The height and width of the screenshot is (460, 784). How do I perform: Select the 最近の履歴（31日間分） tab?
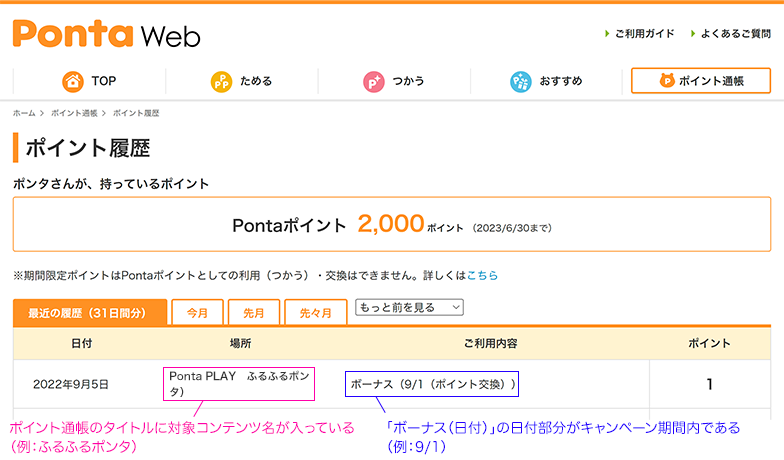pos(90,313)
